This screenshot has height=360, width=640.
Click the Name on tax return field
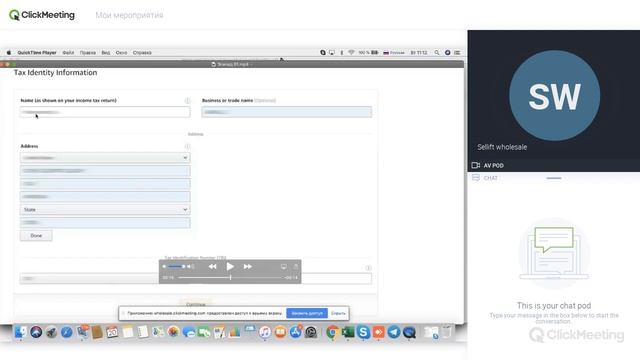(x=105, y=112)
